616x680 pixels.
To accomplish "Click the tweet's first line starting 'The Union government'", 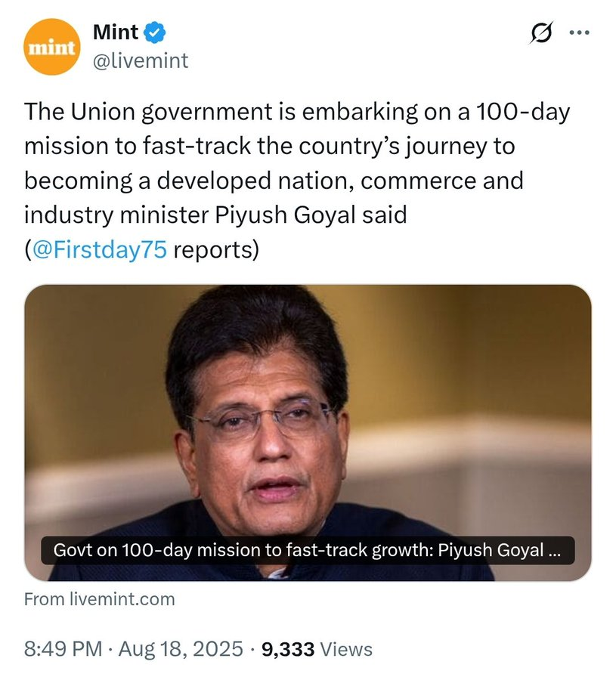I will click(296, 112).
